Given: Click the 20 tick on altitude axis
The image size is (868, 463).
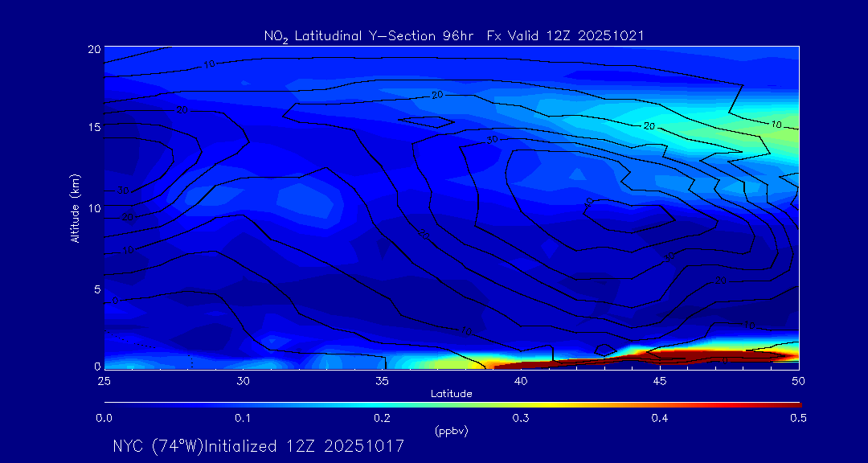Looking at the screenshot, I should coord(92,49).
